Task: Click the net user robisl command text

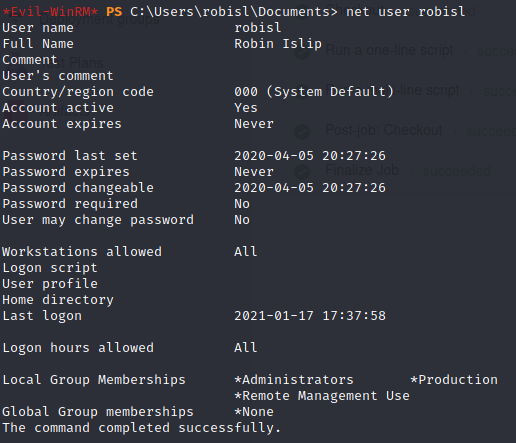Action: click(405, 12)
